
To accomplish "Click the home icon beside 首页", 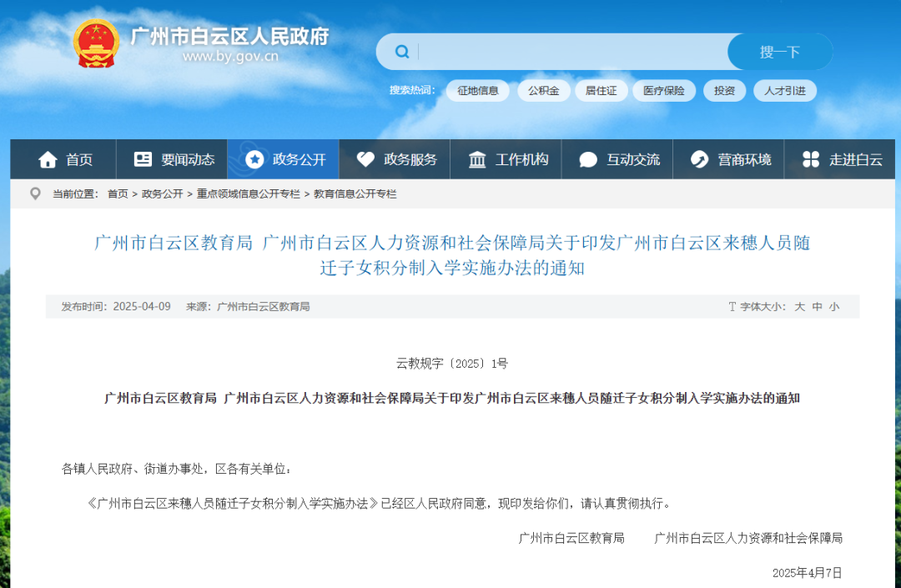I will pos(48,159).
